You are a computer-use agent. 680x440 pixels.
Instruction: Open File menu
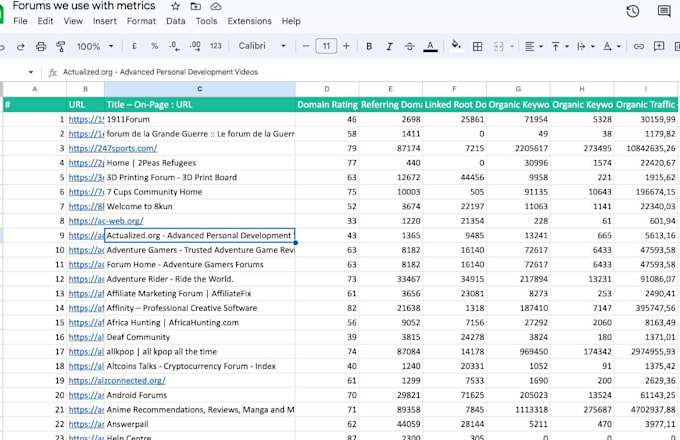coord(20,21)
